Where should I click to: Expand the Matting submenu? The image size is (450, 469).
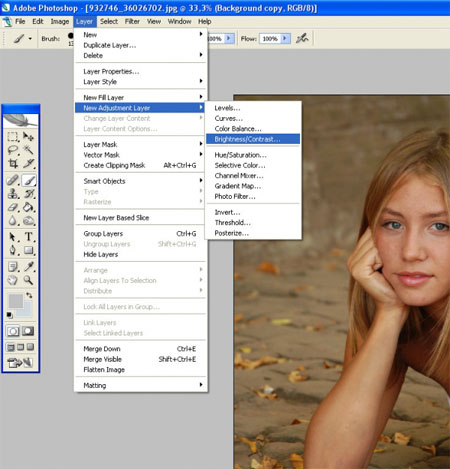[141, 385]
